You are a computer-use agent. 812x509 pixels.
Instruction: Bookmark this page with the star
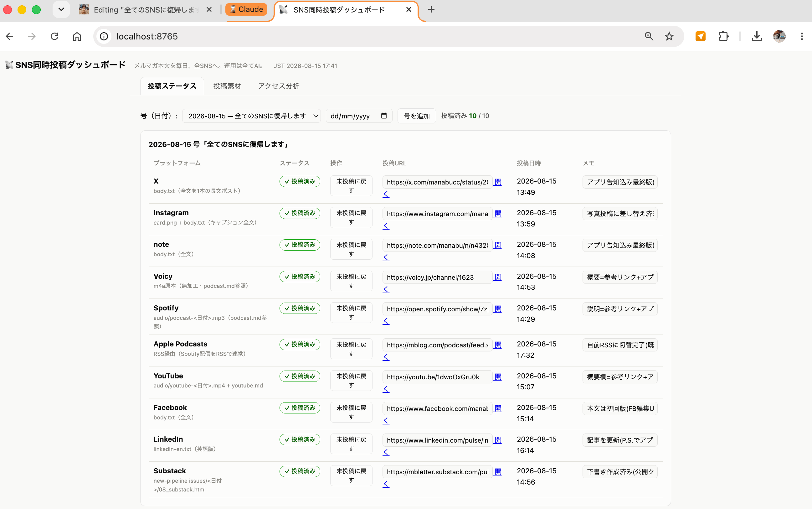[x=669, y=36]
